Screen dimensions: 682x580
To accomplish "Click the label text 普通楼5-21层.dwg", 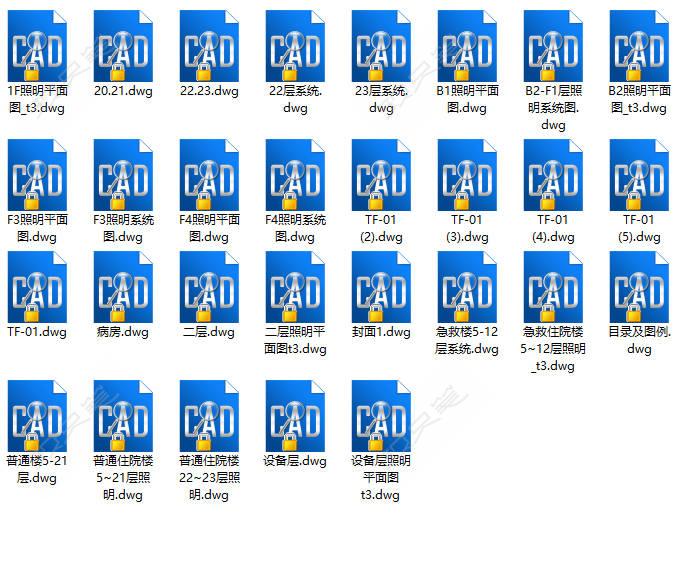I will (37, 469).
